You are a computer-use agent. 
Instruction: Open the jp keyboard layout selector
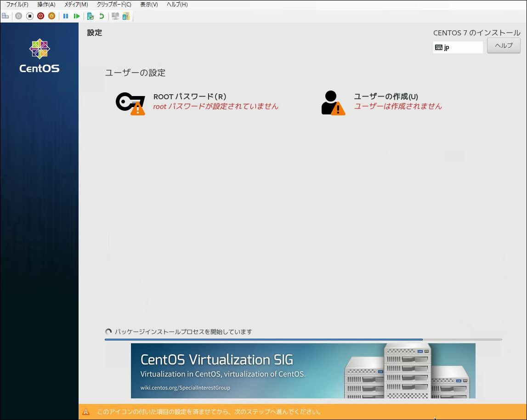click(458, 47)
